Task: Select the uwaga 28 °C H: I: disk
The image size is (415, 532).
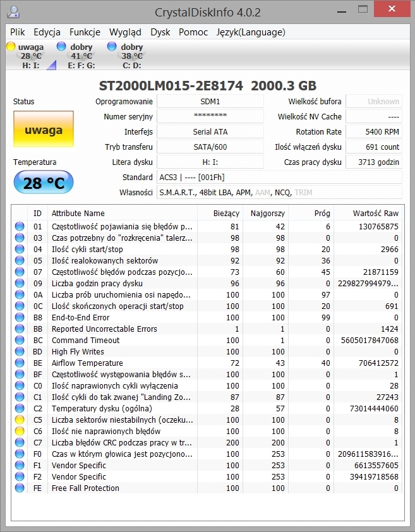Action: pyautogui.click(x=30, y=56)
